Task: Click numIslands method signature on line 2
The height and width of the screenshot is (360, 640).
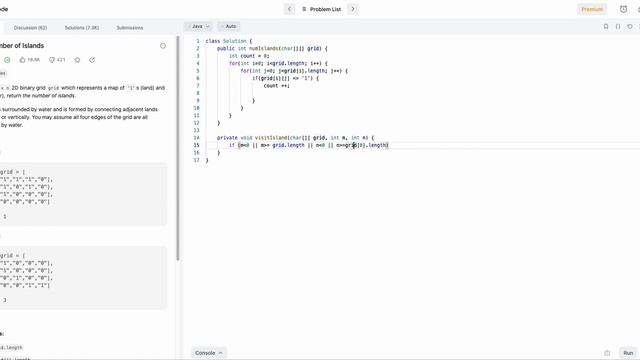Action: (272, 48)
